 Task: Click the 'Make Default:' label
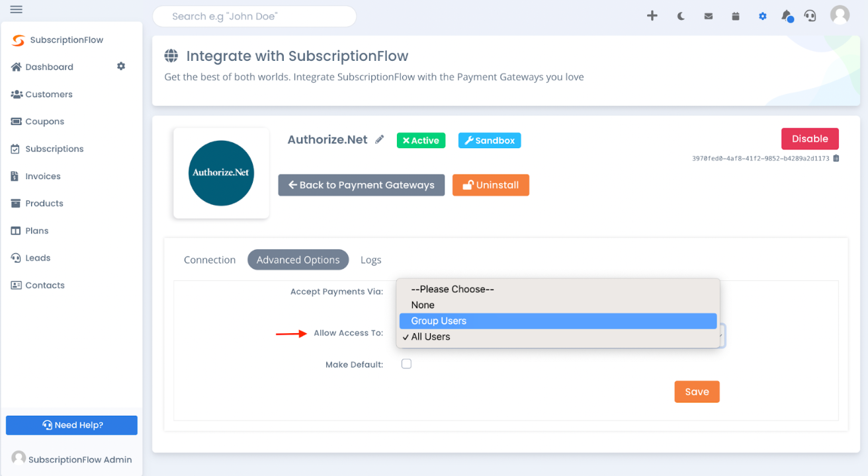(x=355, y=365)
